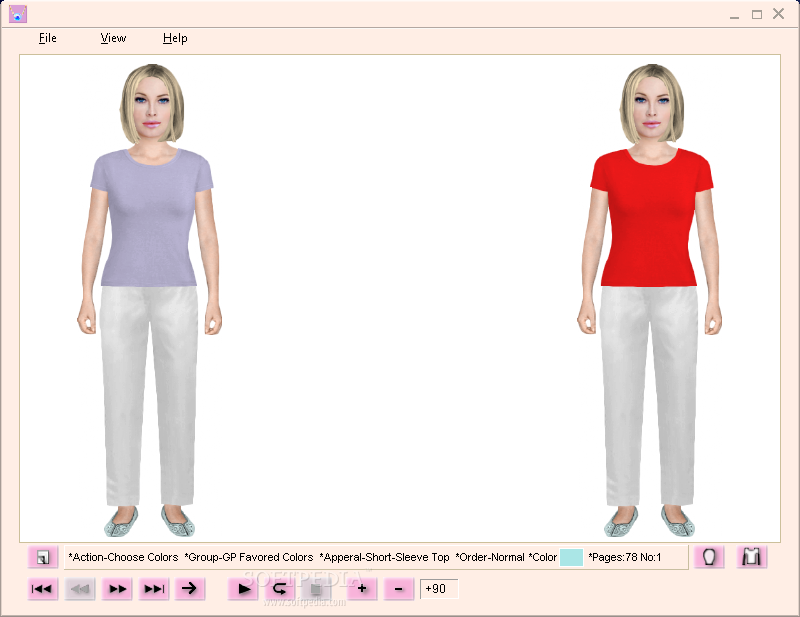Click '*Apperal-Short-Sleeve Top' status text
Image resolution: width=800 pixels, height=617 pixels.
[x=385, y=557]
